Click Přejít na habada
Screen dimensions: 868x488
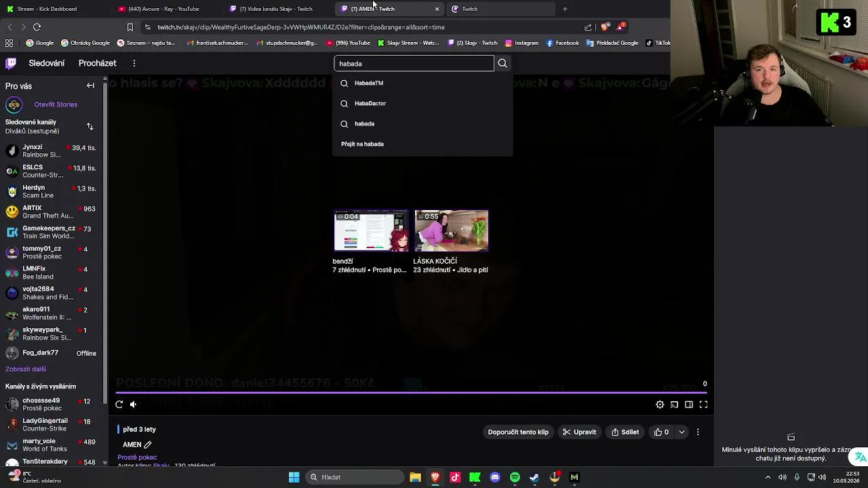click(362, 144)
